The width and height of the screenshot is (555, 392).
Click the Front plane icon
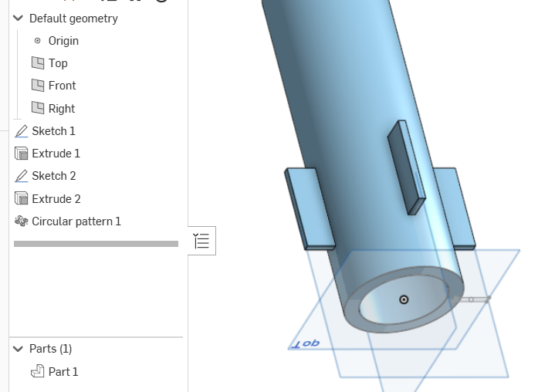coord(38,85)
